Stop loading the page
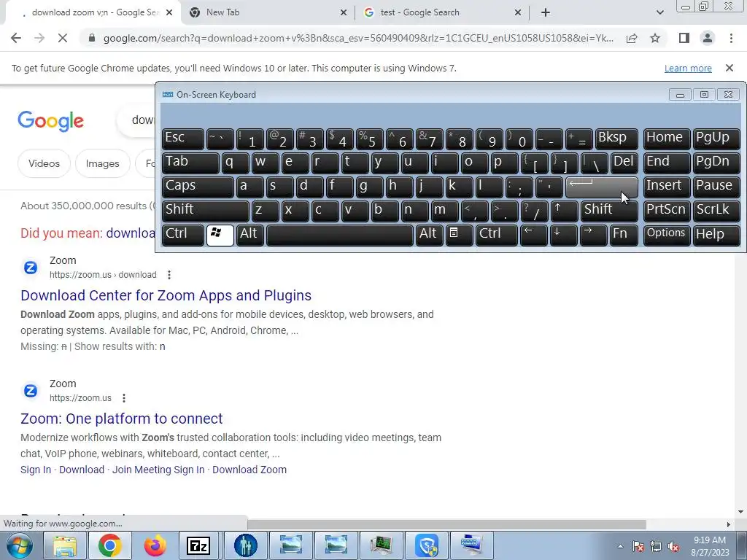This screenshot has height=560, width=747. 63,38
